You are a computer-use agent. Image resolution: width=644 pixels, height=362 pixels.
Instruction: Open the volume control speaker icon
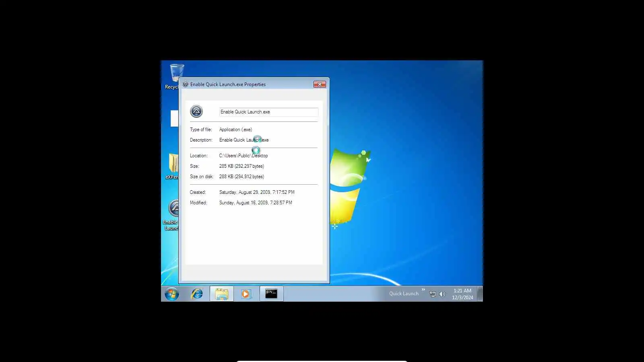pos(442,294)
